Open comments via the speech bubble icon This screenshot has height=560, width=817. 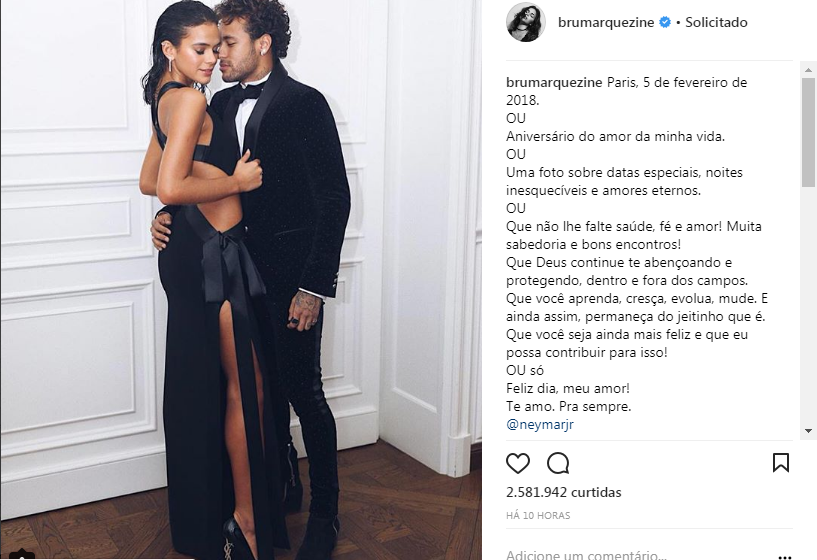coord(558,463)
